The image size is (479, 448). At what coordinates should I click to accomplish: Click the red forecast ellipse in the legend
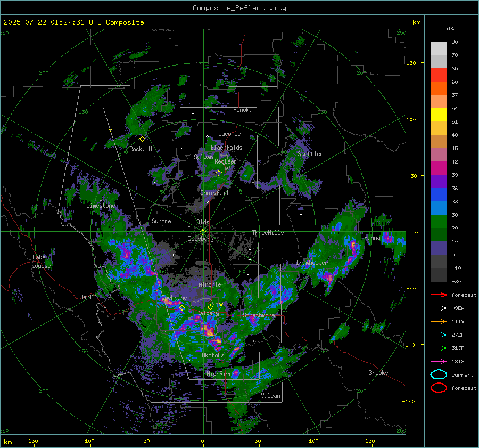coord(439,388)
